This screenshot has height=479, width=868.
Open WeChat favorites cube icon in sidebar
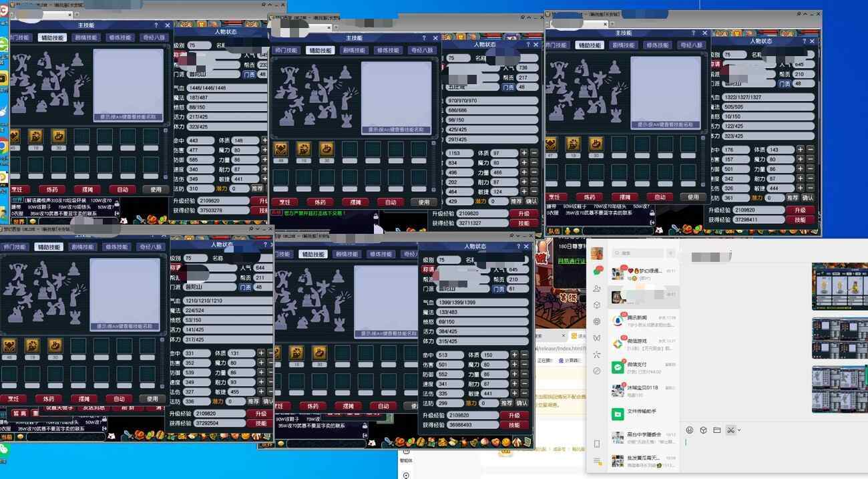pyautogui.click(x=597, y=305)
